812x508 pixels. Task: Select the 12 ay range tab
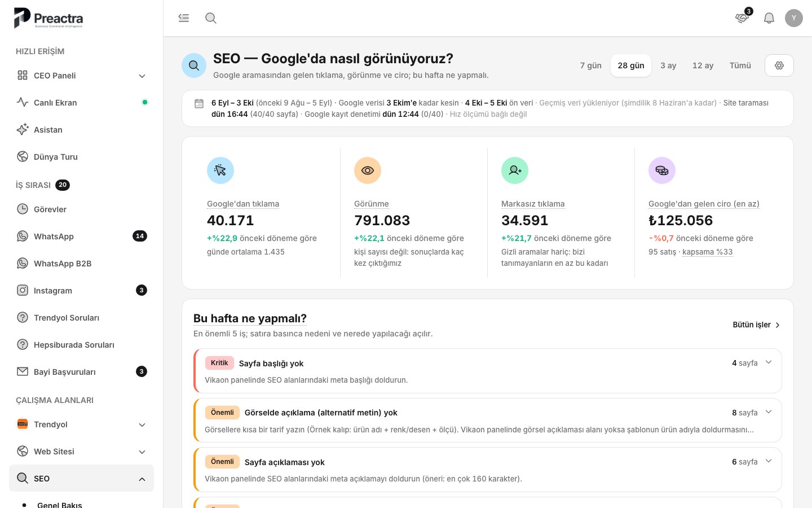tap(703, 65)
